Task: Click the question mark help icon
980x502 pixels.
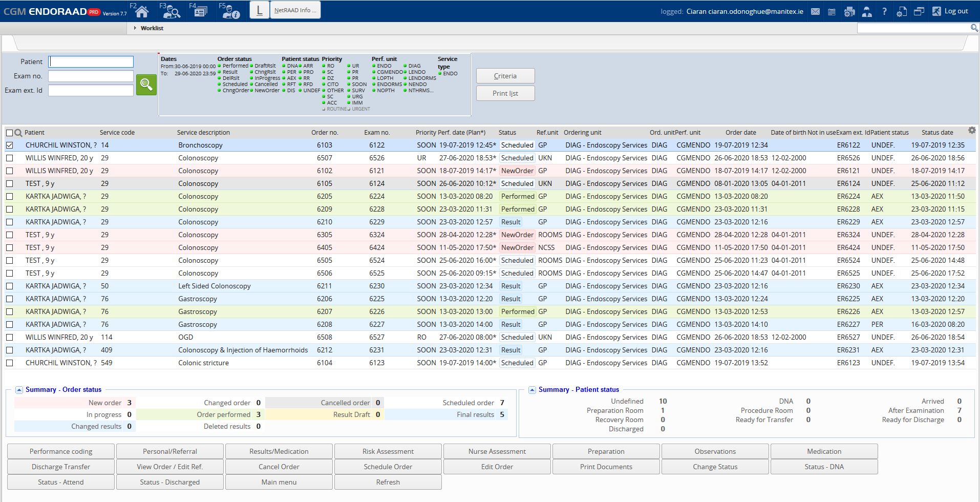Action: [x=884, y=11]
